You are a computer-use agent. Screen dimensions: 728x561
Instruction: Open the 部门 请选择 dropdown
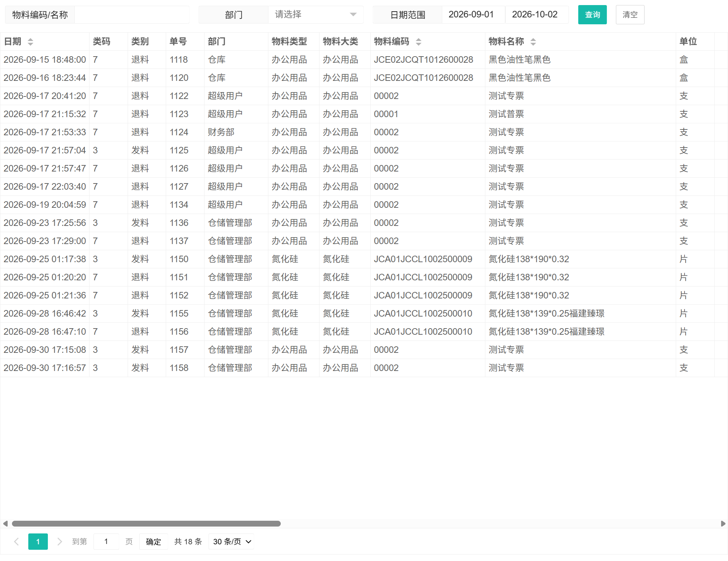315,15
